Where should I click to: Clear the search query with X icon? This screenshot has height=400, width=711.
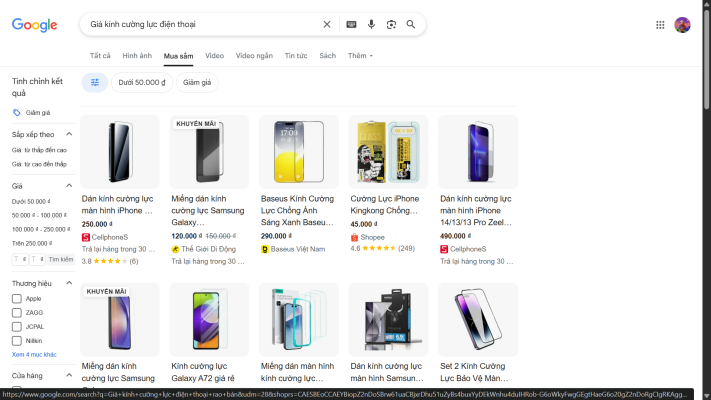coord(326,24)
